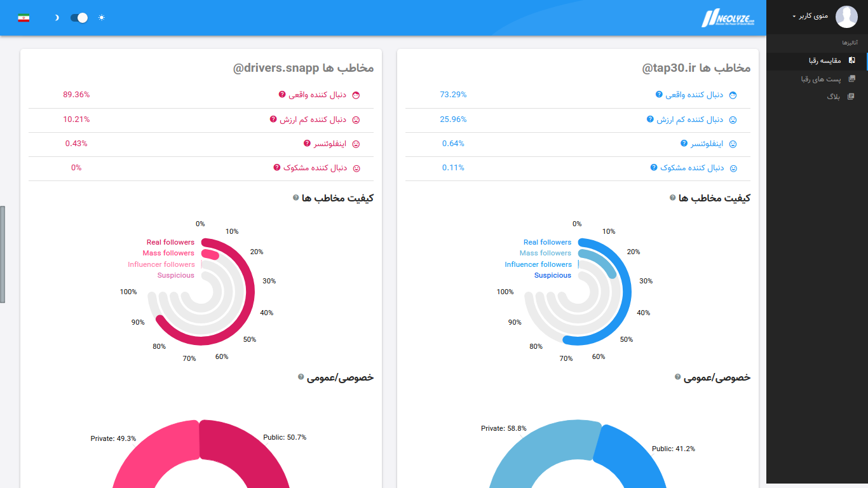Click help icon next to کیفیت مخاطب ها in tap30.ir
Viewport: 868px width, 488px height.
pos(672,198)
